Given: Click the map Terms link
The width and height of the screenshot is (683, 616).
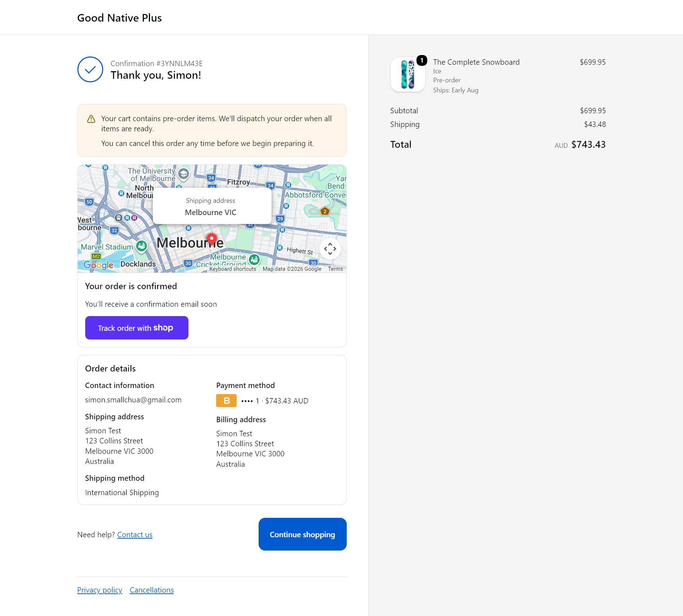Looking at the screenshot, I should [x=336, y=269].
